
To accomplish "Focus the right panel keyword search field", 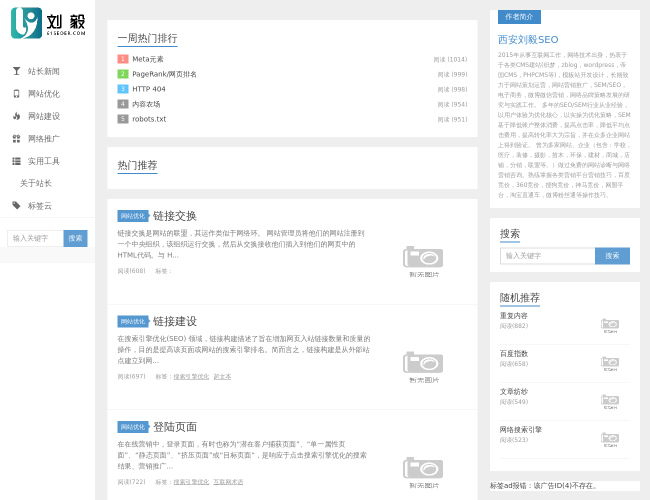I will tap(548, 256).
